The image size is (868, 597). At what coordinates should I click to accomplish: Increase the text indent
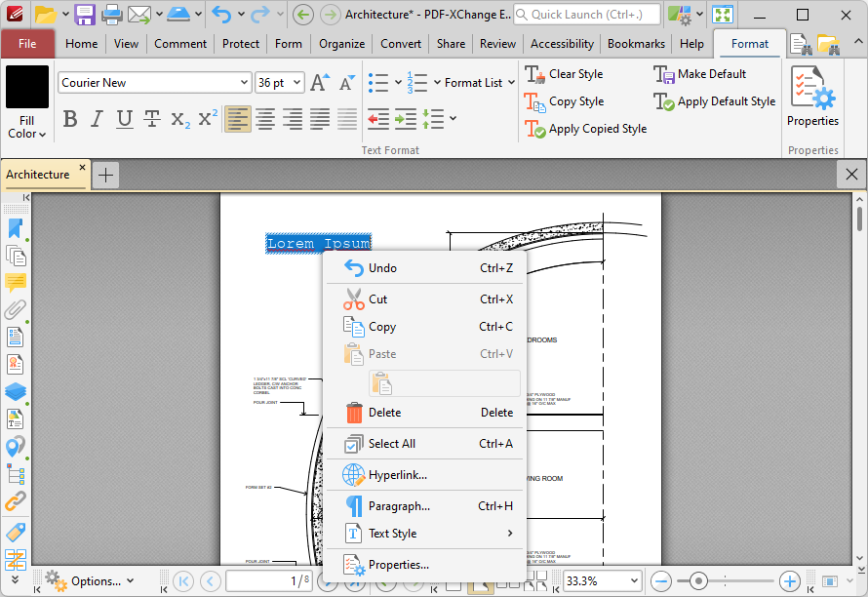(405, 118)
